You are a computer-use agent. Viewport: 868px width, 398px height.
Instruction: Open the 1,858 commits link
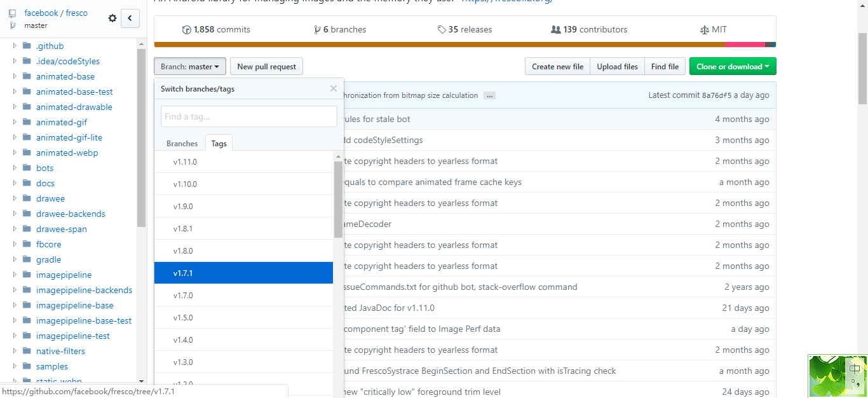(216, 29)
